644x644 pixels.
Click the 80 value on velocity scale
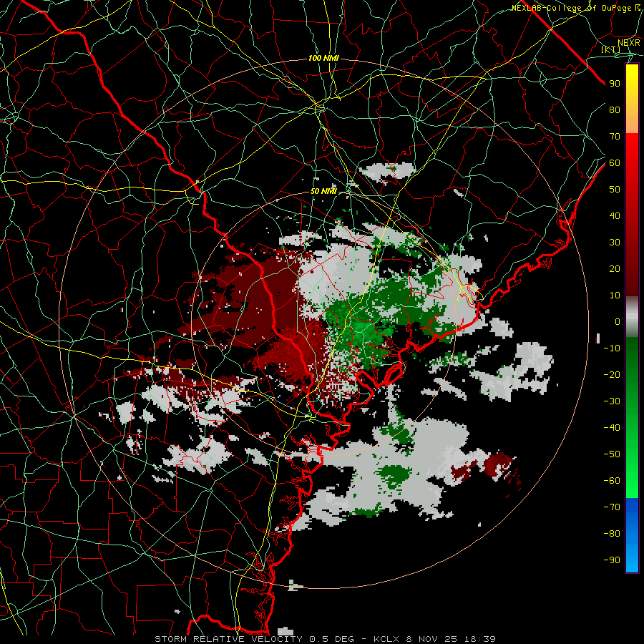pyautogui.click(x=615, y=110)
